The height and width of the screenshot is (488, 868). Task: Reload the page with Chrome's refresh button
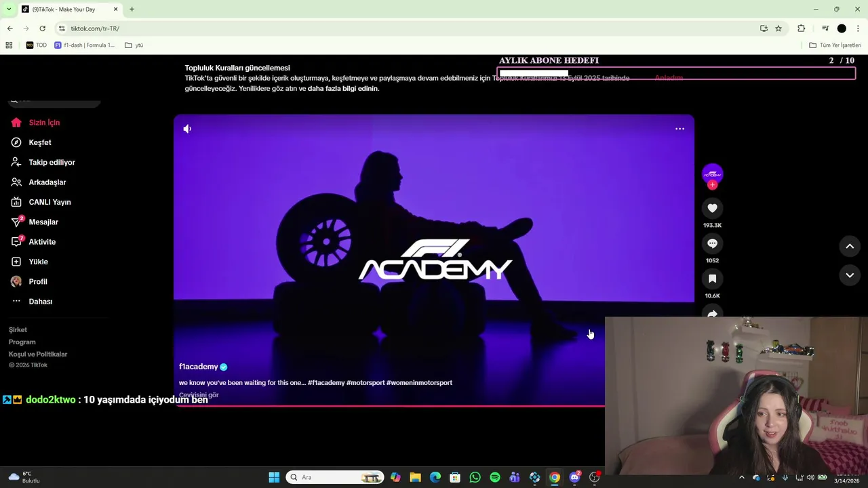pos(42,28)
